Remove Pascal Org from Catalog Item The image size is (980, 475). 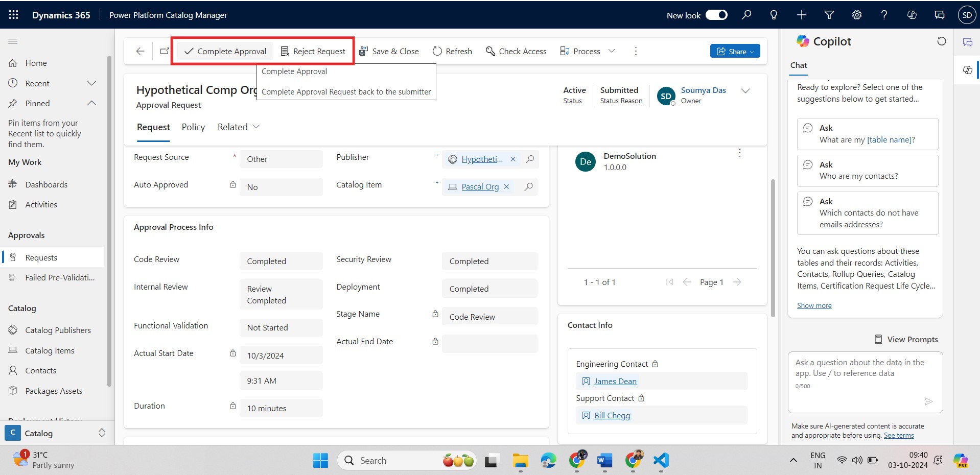tap(506, 187)
